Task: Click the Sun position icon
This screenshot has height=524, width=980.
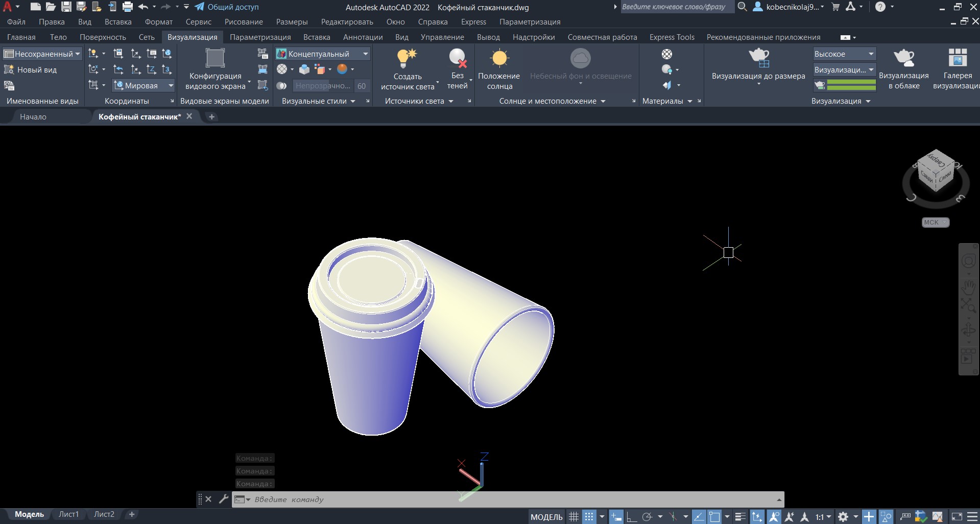Action: click(x=499, y=58)
